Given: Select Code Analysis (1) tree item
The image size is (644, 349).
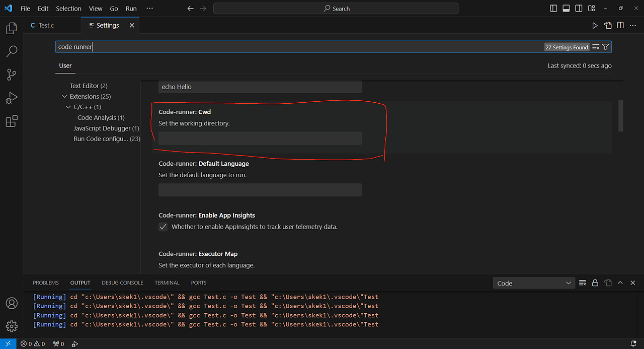Looking at the screenshot, I should click(101, 118).
